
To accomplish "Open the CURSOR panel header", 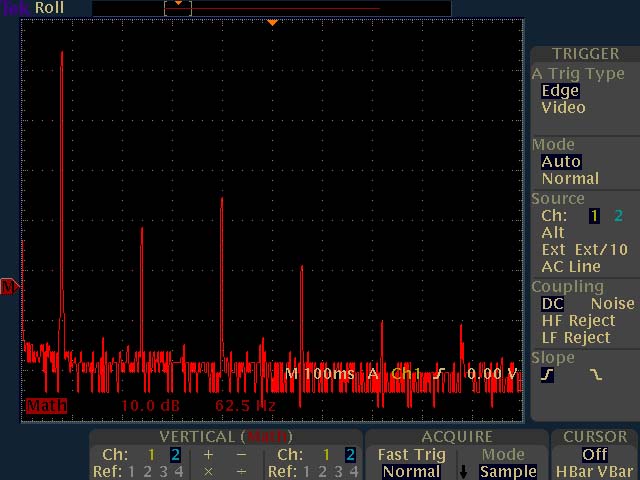I will pos(595,437).
